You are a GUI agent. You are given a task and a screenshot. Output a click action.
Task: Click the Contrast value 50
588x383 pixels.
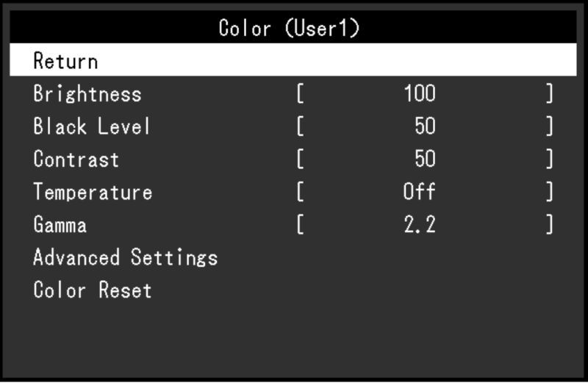tap(425, 159)
